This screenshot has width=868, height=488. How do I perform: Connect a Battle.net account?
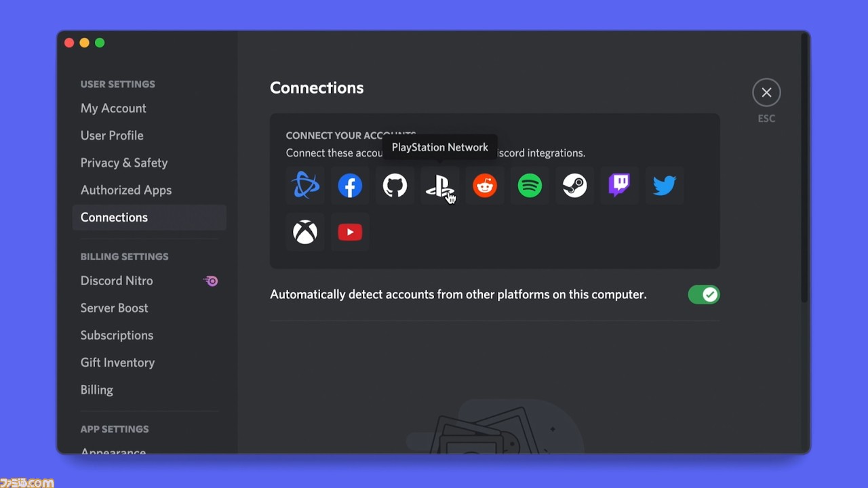point(305,186)
